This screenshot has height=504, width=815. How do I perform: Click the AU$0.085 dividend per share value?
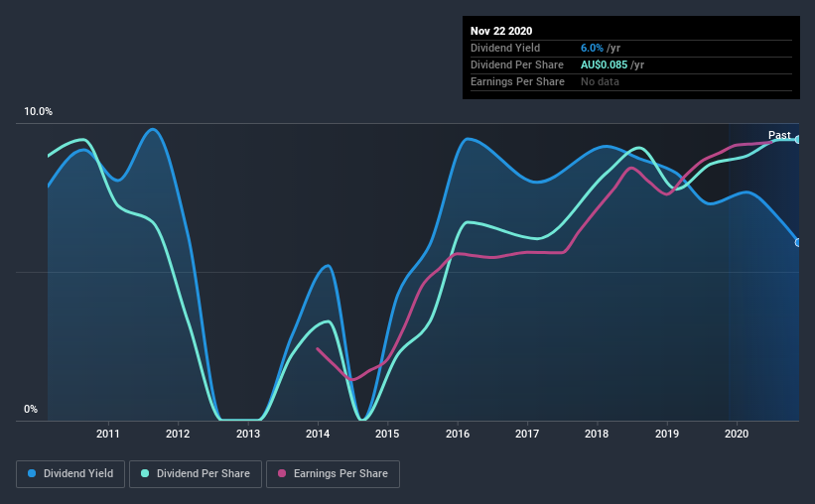pos(604,64)
